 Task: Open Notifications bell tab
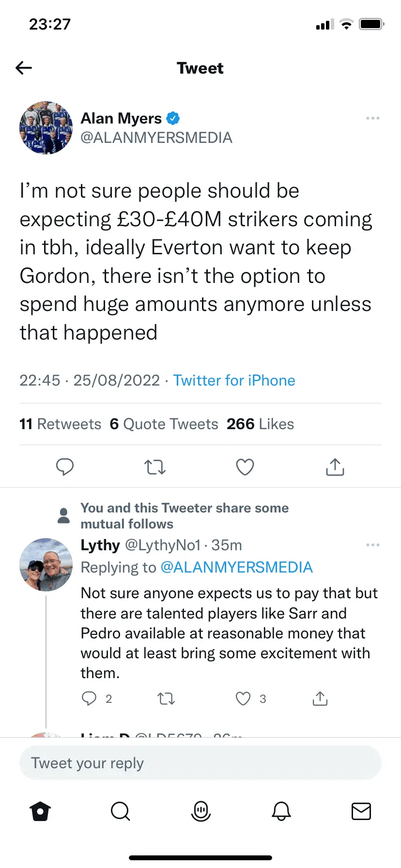(281, 811)
